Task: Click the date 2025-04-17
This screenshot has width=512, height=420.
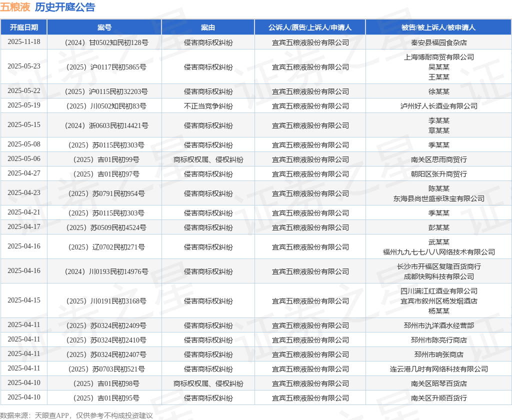Action: 24,226
